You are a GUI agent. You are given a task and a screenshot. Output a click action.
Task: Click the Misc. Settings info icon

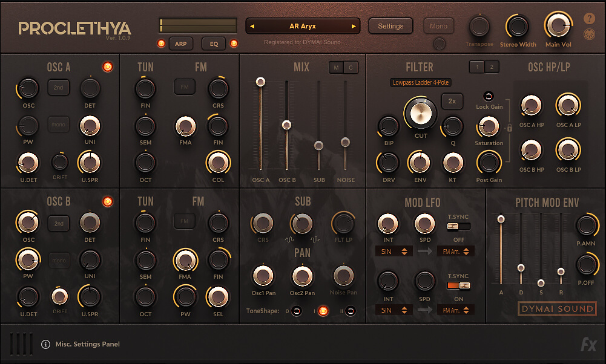pos(45,344)
